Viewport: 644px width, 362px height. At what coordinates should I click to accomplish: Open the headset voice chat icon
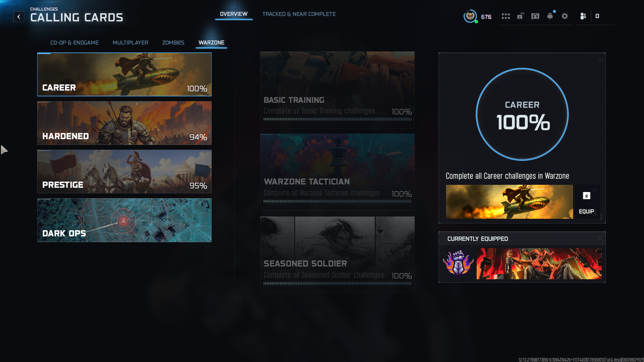535,16
